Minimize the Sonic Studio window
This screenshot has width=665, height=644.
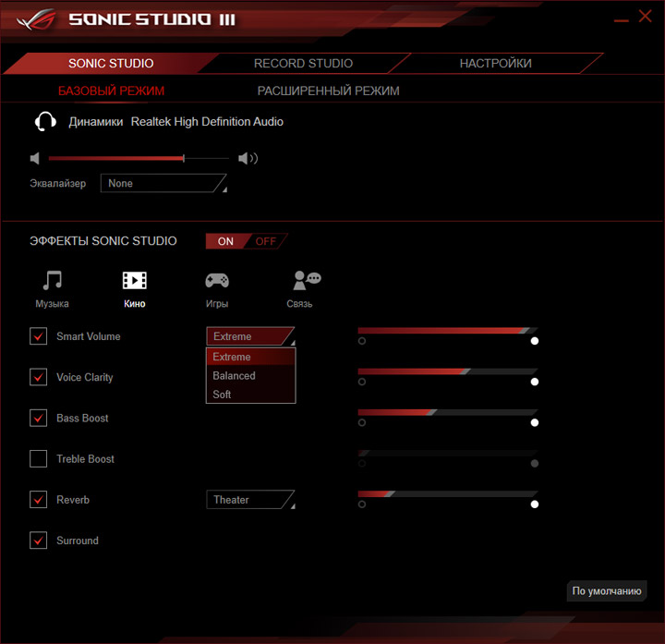[621, 19]
